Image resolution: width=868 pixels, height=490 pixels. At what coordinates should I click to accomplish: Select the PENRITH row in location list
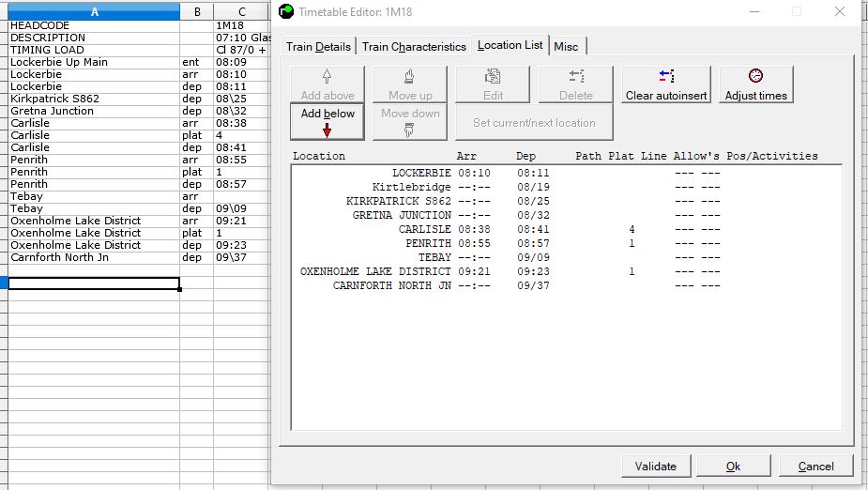click(x=566, y=243)
